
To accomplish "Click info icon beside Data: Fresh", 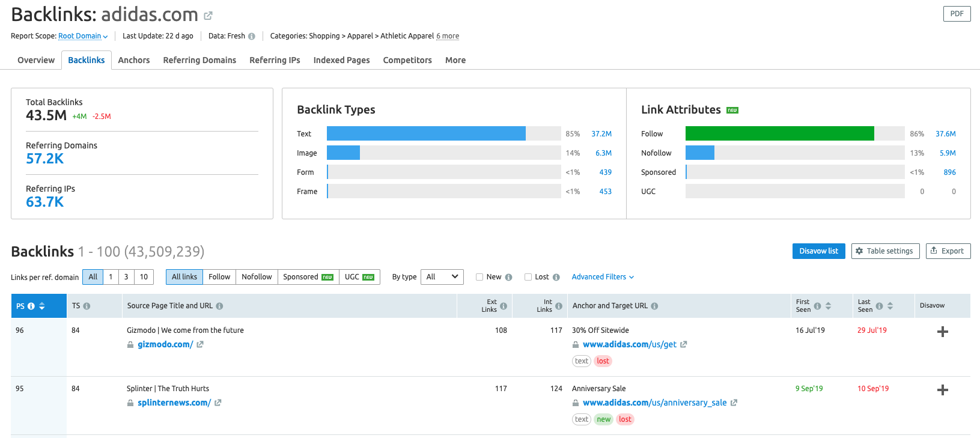I will tap(252, 37).
